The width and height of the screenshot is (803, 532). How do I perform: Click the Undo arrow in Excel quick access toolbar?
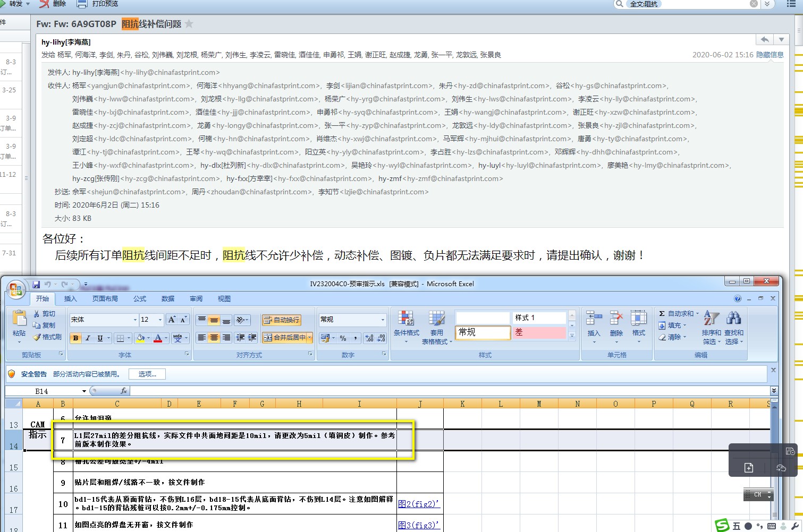[47, 285]
